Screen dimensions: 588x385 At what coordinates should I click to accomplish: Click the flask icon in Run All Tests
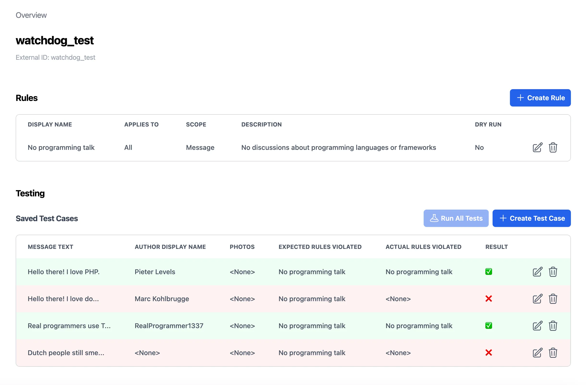pos(434,218)
